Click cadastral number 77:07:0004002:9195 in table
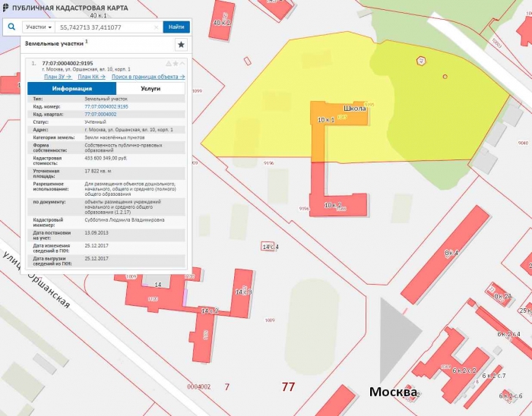532x416 pixels. coord(106,106)
